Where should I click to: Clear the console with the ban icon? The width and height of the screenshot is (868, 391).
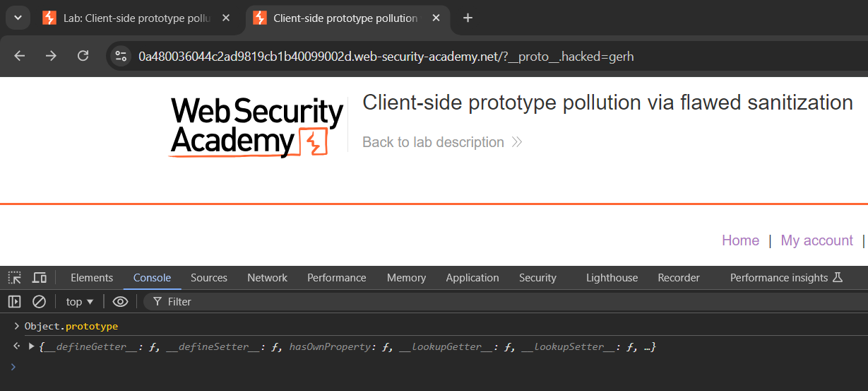click(40, 302)
